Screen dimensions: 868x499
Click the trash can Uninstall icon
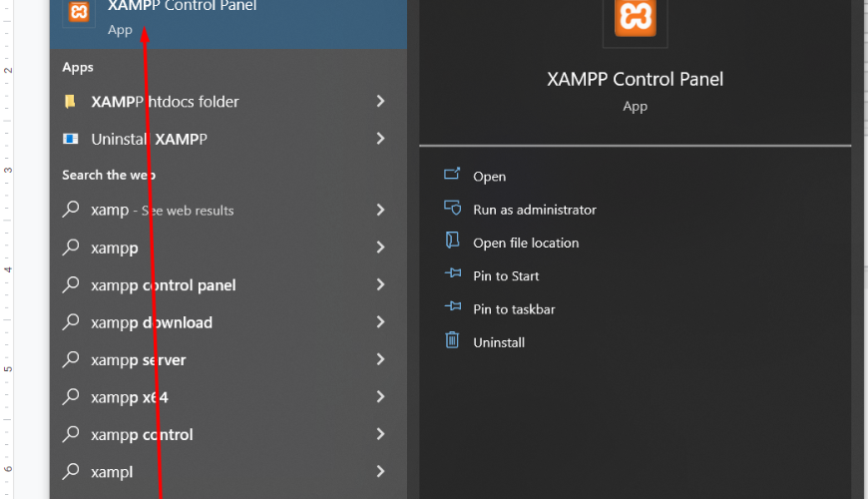(x=452, y=340)
